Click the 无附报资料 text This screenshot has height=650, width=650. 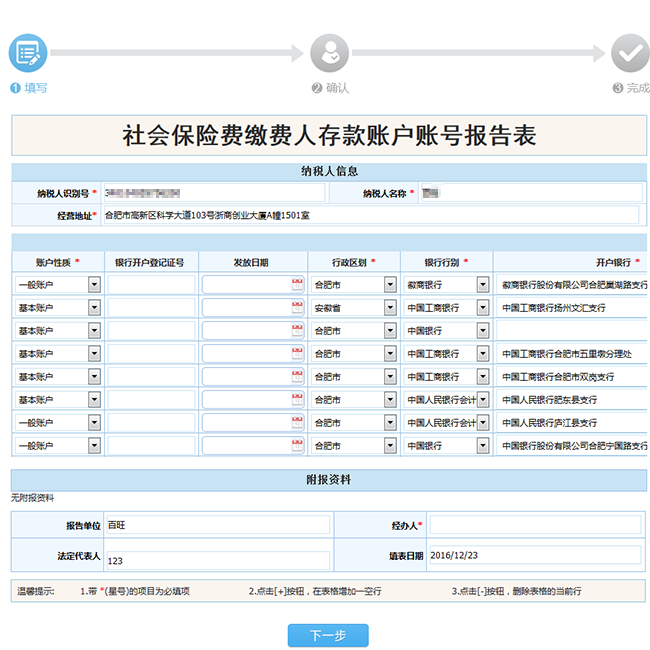tap(32, 498)
